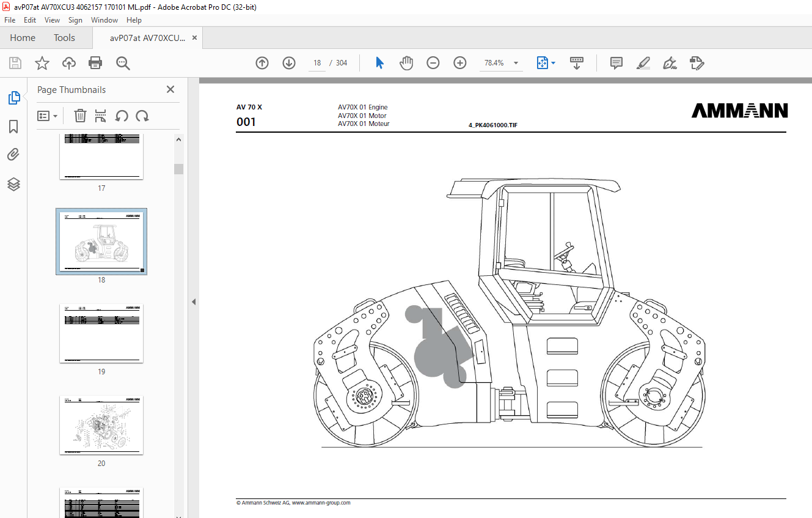Viewport: 812px width, 518px height.
Task: Choose the Selection arrow tool
Action: 379,63
